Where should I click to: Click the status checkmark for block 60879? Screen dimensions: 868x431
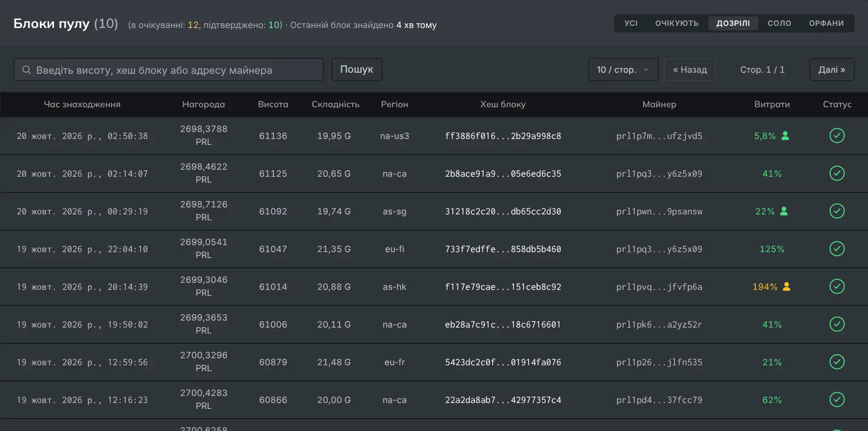tap(837, 362)
